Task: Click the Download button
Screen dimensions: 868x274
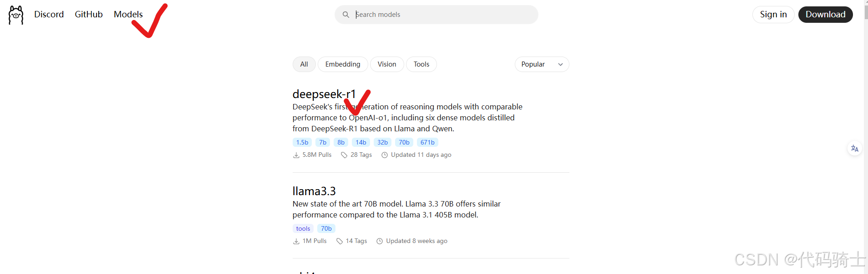Action: point(825,15)
